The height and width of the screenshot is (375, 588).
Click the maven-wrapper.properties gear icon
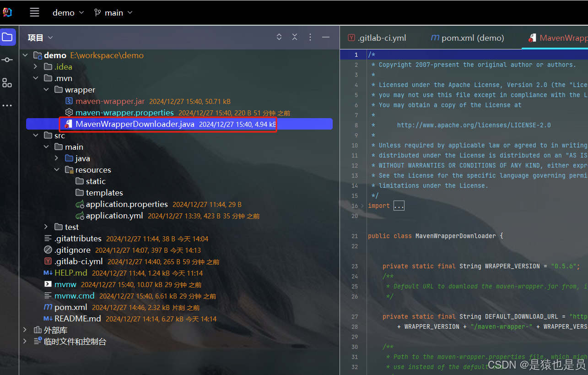(69, 113)
